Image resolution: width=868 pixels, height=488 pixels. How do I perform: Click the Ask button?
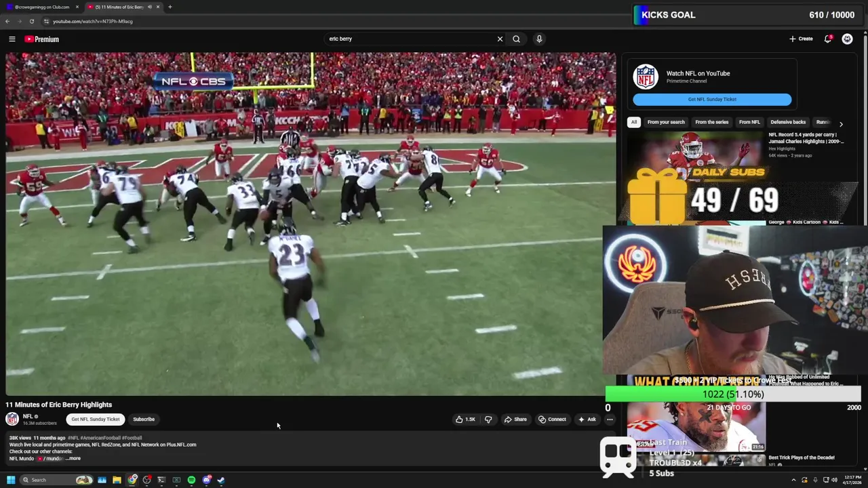pos(587,419)
